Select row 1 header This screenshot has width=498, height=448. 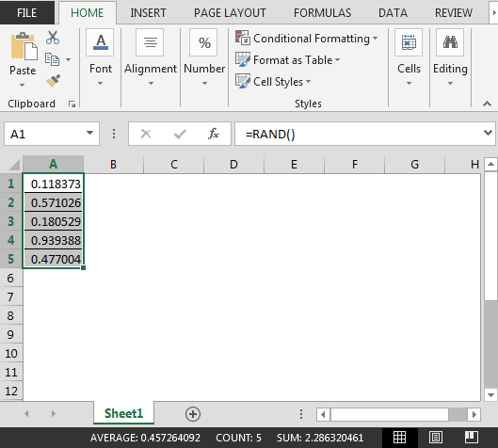coord(11,184)
